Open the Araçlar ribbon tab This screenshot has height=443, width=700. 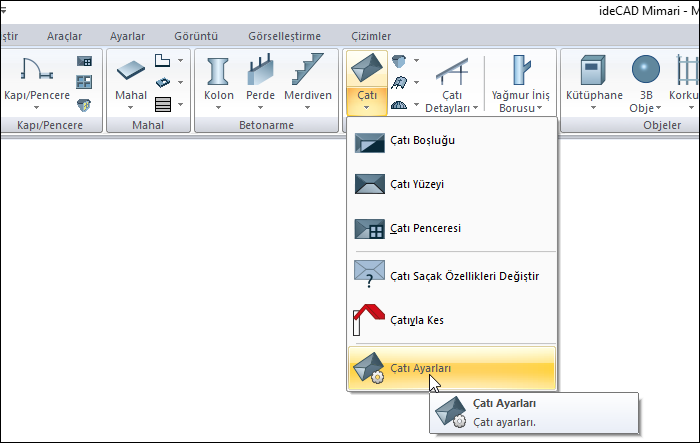click(65, 35)
